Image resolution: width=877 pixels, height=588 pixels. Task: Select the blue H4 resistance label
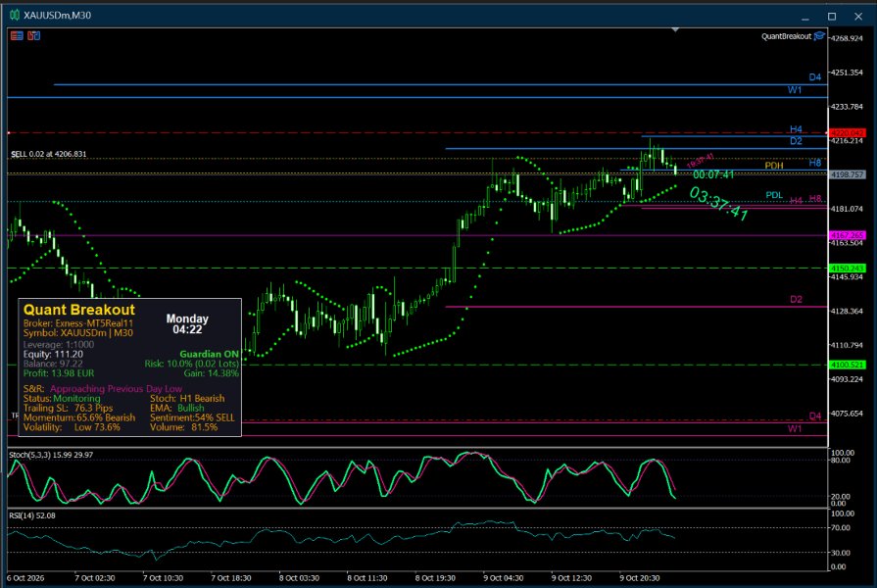click(796, 129)
